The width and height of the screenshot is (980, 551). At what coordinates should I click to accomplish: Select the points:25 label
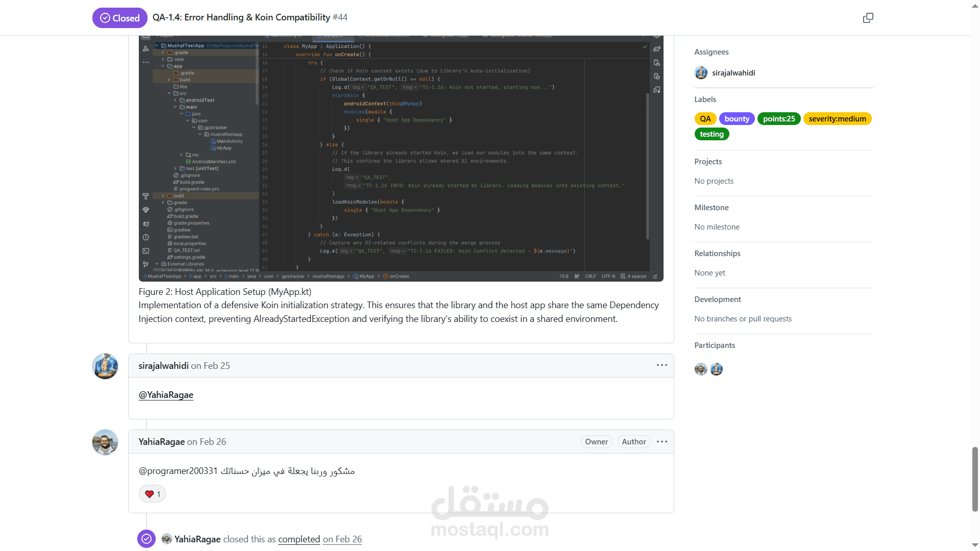coord(779,119)
